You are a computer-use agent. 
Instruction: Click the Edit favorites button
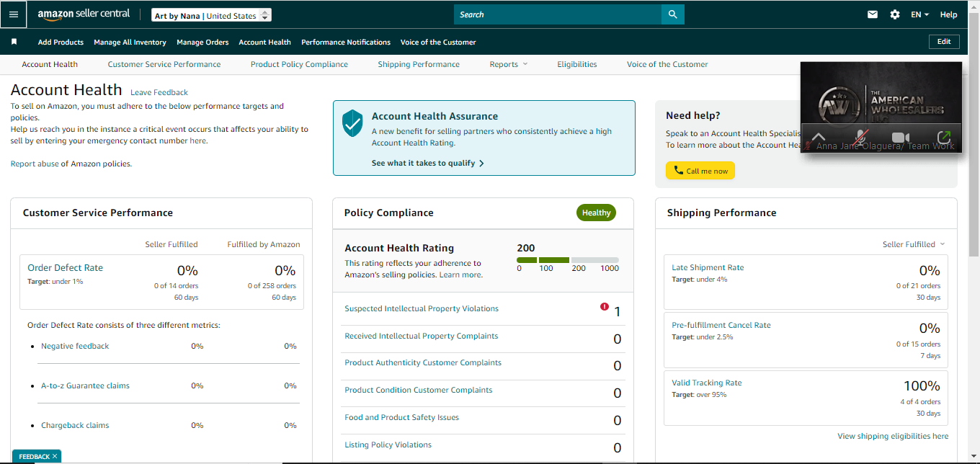(x=944, y=42)
